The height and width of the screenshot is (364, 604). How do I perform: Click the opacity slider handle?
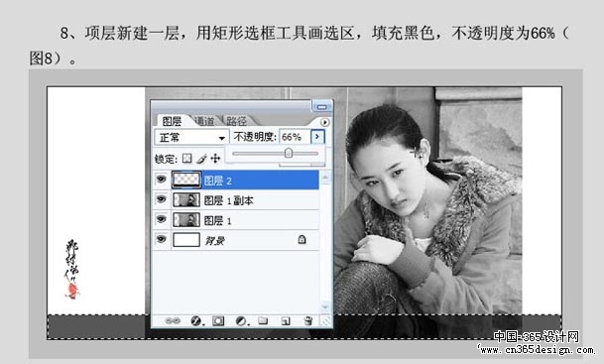point(289,153)
